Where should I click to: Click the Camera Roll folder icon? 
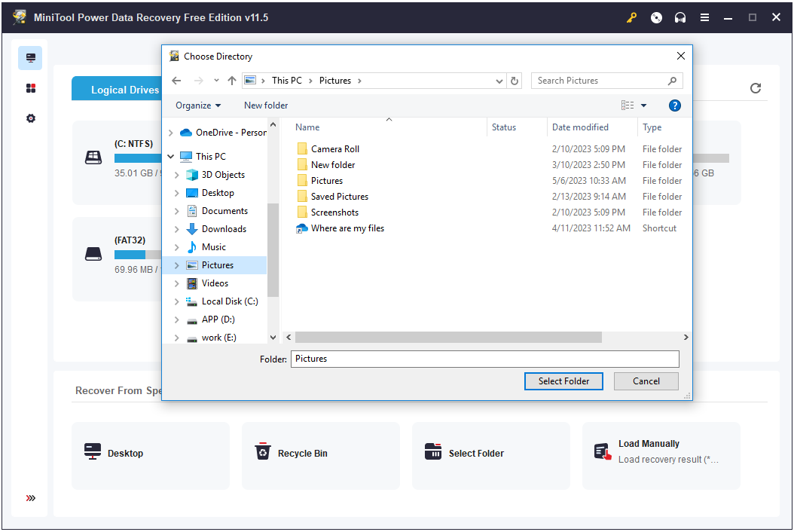pyautogui.click(x=302, y=148)
